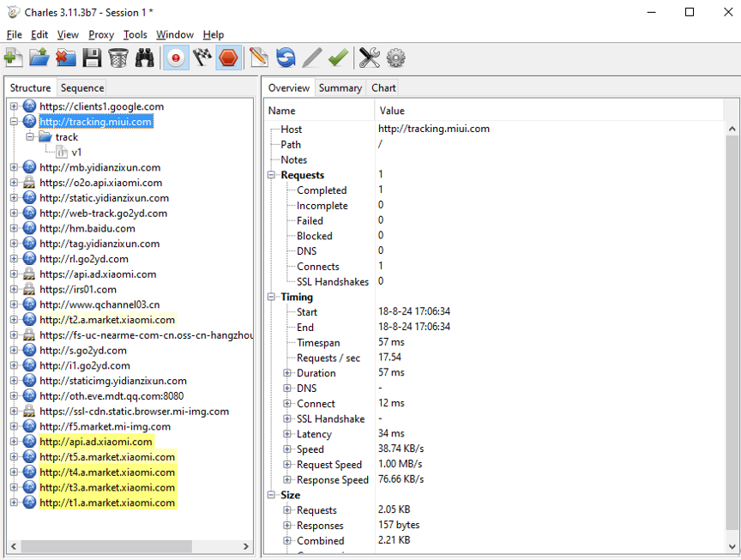Viewport: 741px width, 560px height.
Task: Collapse the Requests section in Overview
Action: [x=271, y=175]
